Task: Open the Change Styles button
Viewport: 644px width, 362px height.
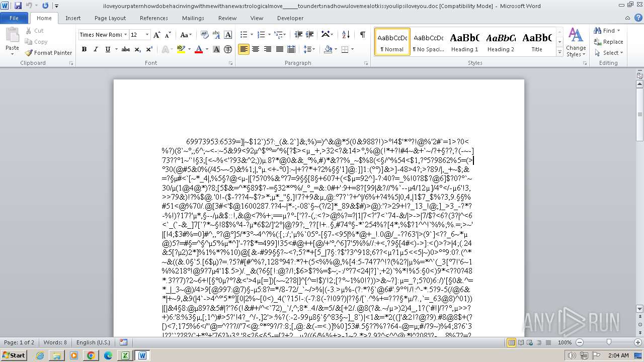Action: point(576,42)
